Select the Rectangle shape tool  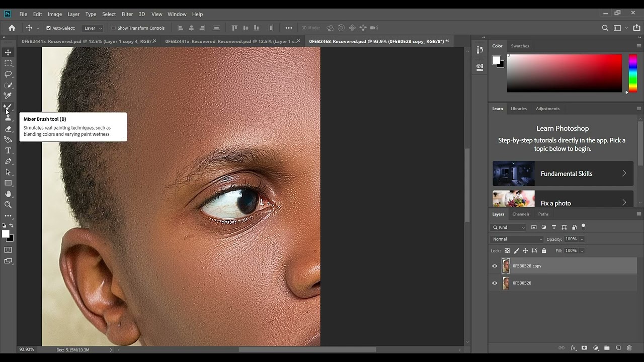pos(8,183)
